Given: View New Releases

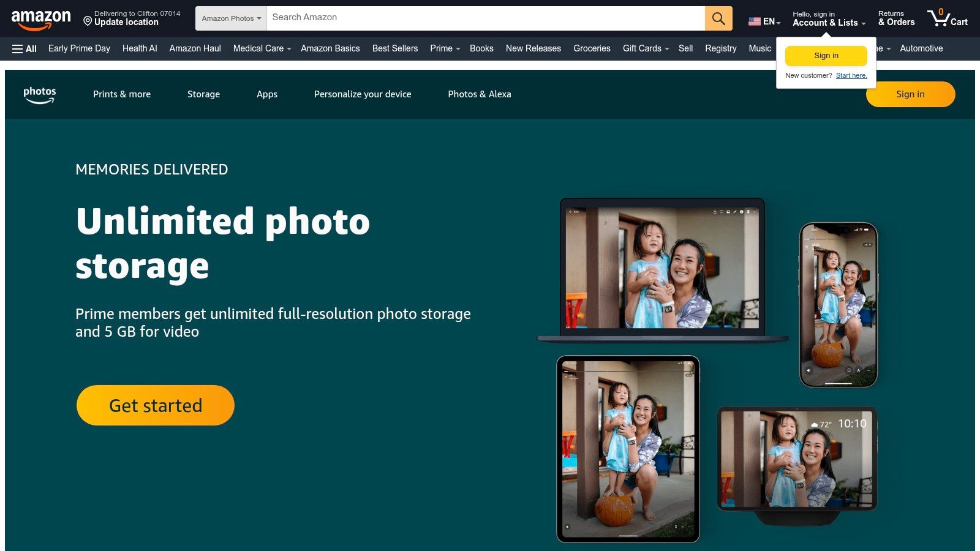Looking at the screenshot, I should (x=533, y=48).
